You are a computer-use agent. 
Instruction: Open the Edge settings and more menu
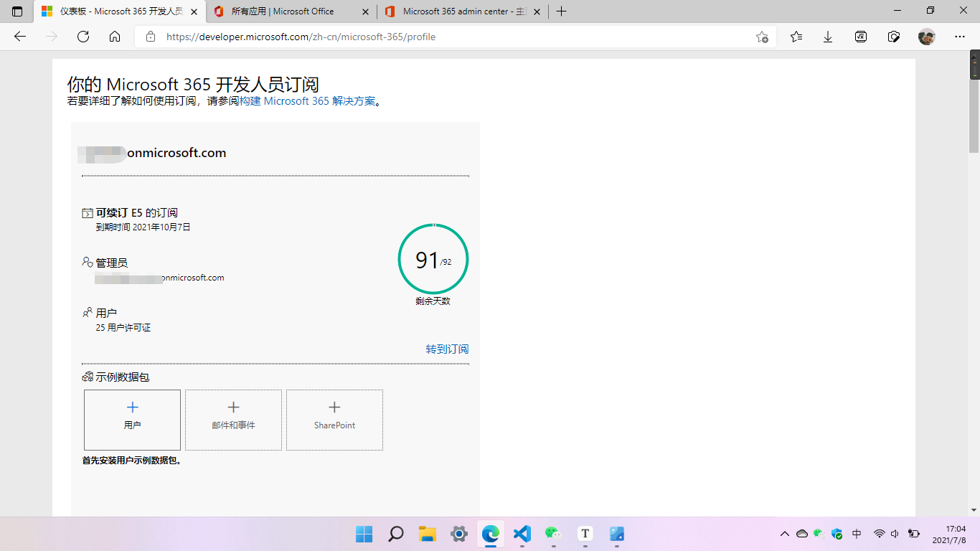tap(960, 37)
